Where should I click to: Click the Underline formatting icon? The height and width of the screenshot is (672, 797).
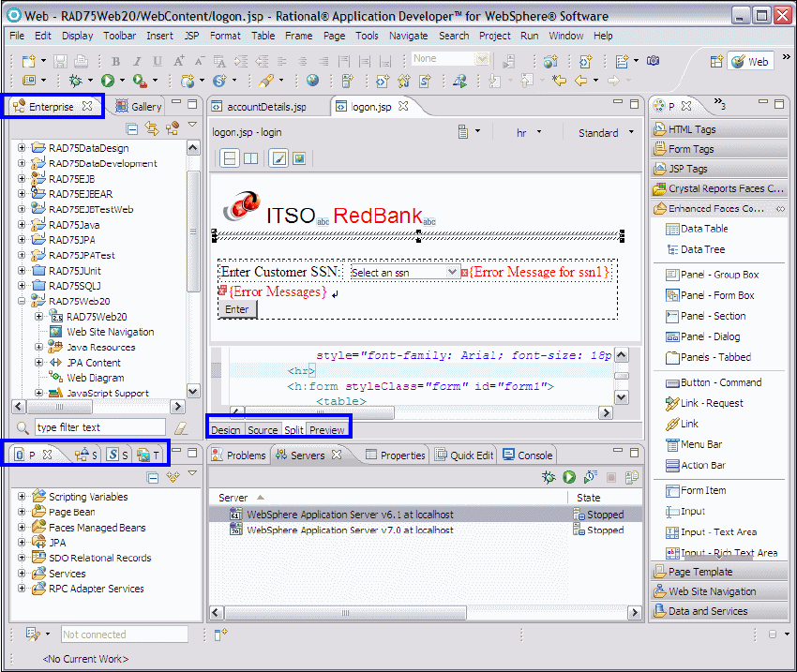pyautogui.click(x=158, y=62)
